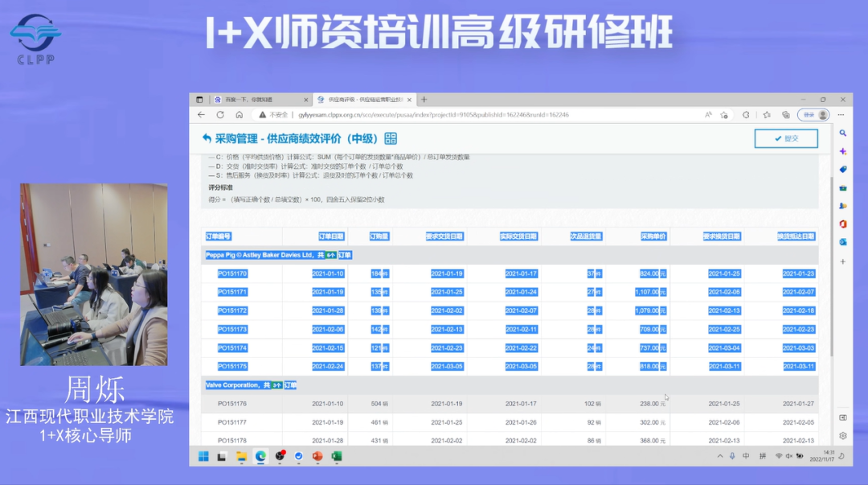Toggle the speaker volume in the system tray
868x485 pixels.
pos(788,456)
